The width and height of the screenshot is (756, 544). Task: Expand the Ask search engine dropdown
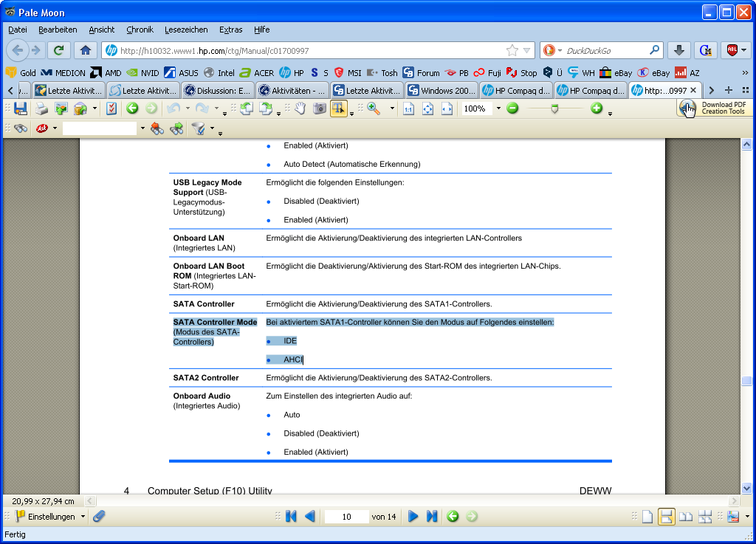coord(55,128)
